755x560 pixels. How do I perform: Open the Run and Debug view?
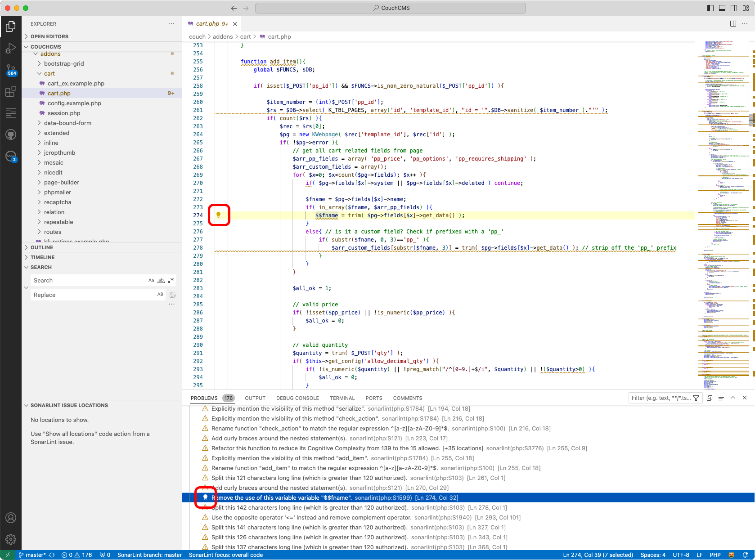[11, 48]
